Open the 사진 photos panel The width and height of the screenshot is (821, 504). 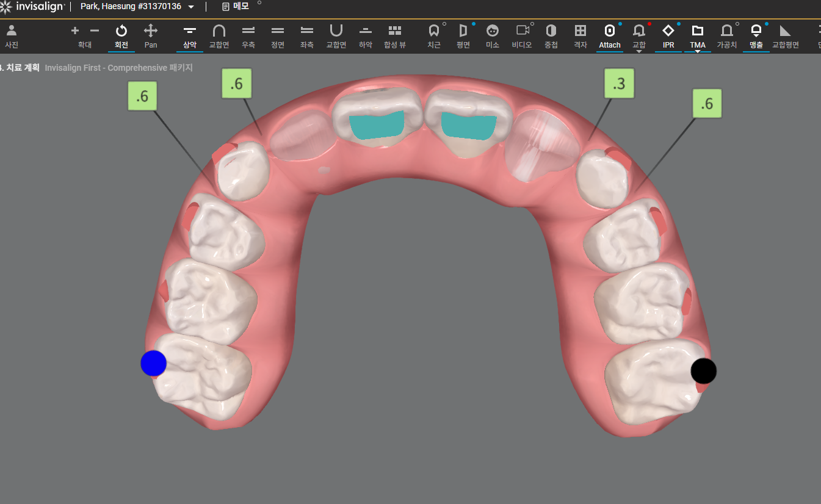(12, 36)
